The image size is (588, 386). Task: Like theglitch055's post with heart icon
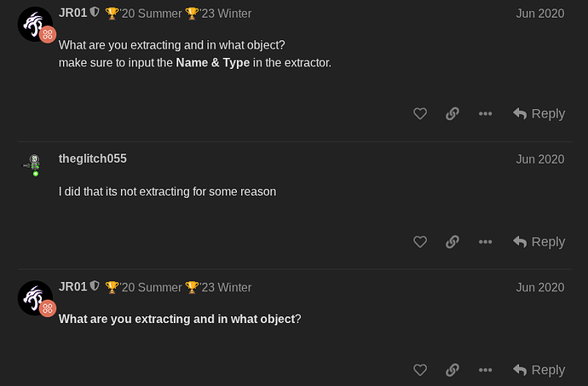click(420, 242)
